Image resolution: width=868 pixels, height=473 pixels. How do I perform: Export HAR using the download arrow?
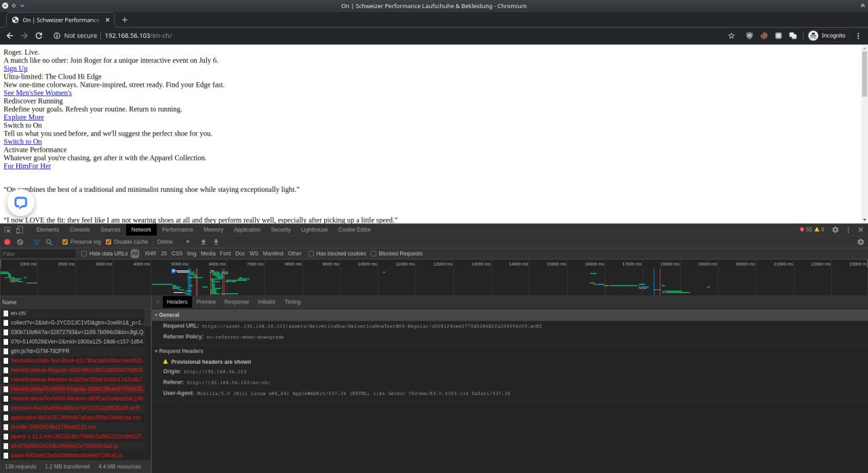point(216,242)
